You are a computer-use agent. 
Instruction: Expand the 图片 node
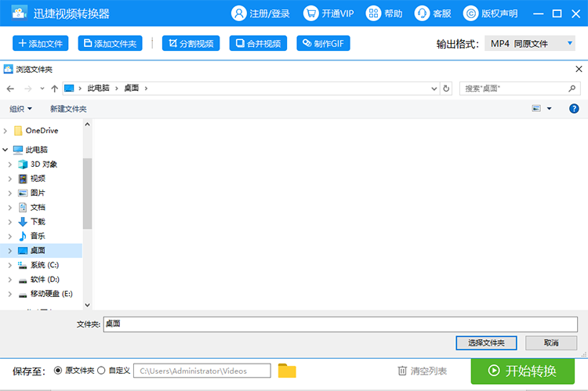click(10, 193)
